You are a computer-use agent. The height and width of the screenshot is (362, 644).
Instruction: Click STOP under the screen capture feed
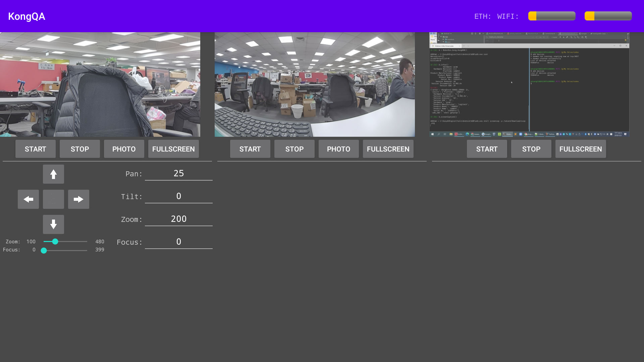coord(531,149)
